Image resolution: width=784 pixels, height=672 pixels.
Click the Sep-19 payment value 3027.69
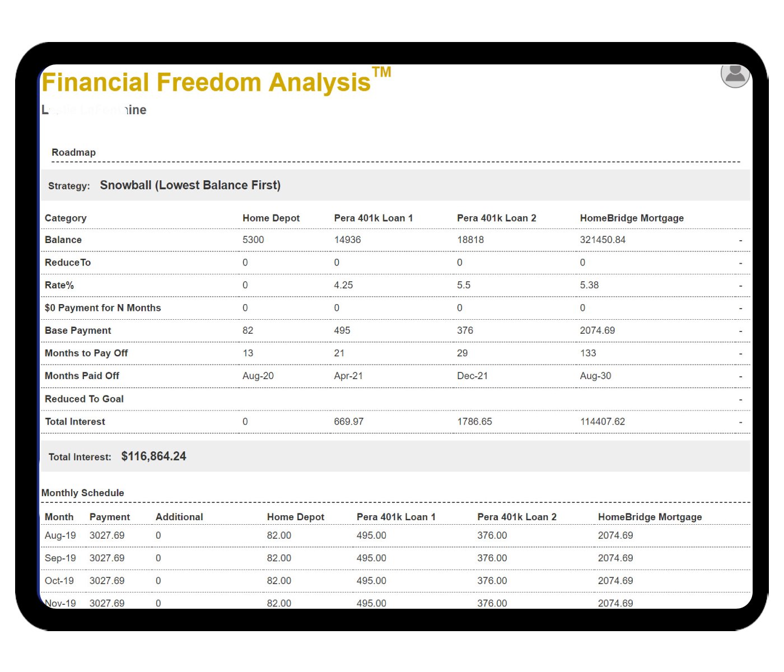coord(107,558)
